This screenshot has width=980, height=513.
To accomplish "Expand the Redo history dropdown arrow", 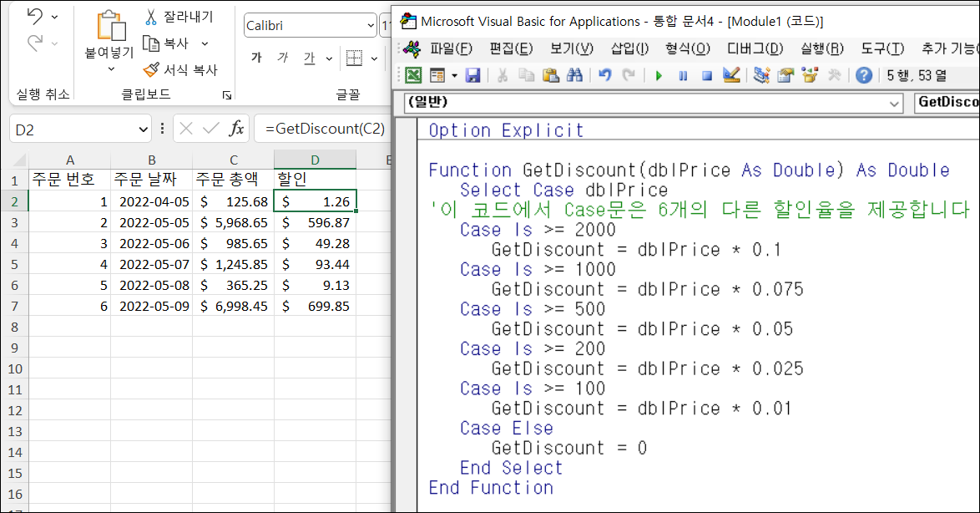I will point(54,43).
